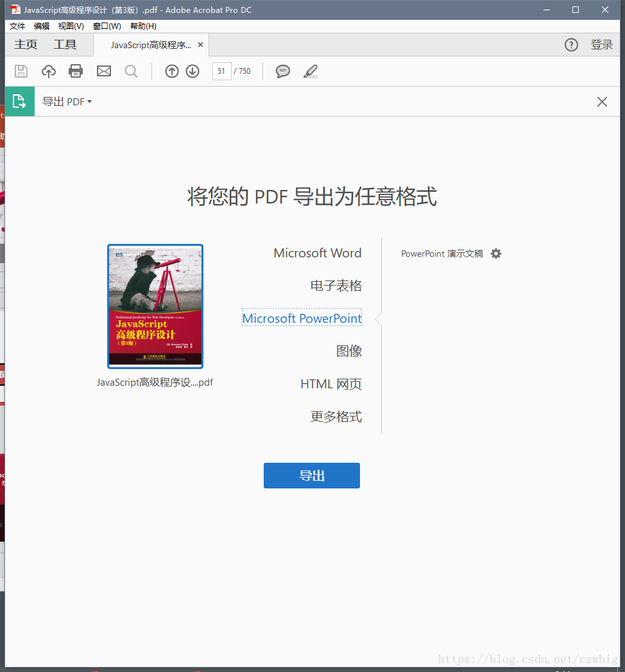Click the page number field showing 51
This screenshot has width=625, height=672.
[222, 71]
